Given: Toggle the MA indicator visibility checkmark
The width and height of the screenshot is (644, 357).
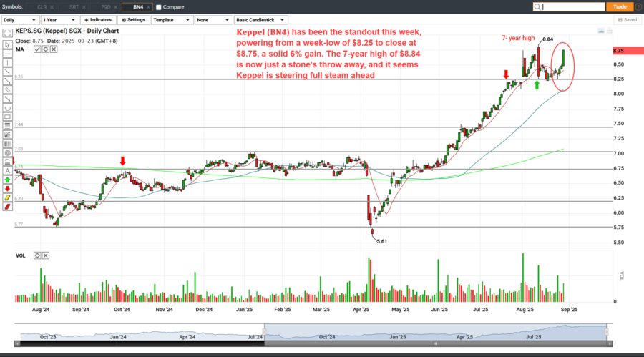Looking at the screenshot, I should click(37, 49).
